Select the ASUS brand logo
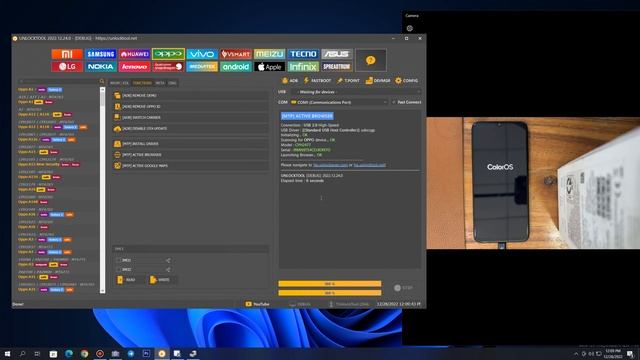Image resolution: width=640 pixels, height=360 pixels. click(x=337, y=54)
